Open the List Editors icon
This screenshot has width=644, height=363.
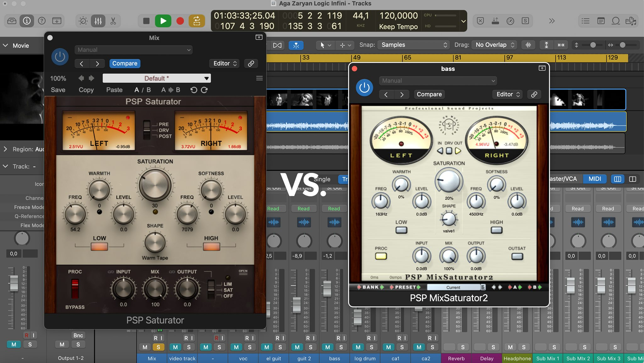586,21
